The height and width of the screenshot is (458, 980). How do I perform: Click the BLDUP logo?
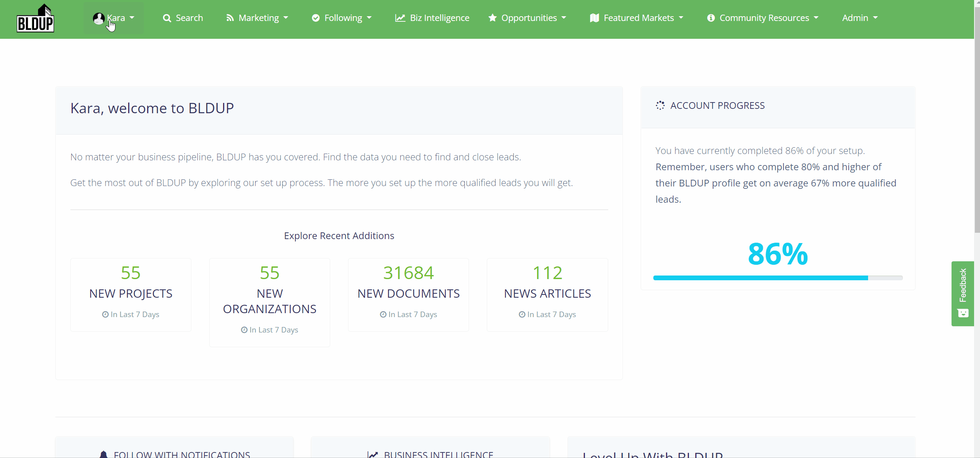click(x=35, y=19)
